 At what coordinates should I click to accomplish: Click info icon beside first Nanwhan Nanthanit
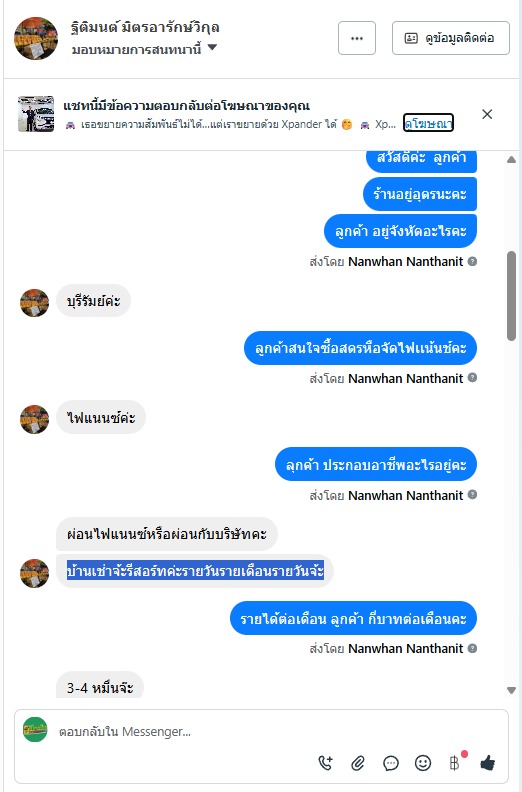click(472, 261)
